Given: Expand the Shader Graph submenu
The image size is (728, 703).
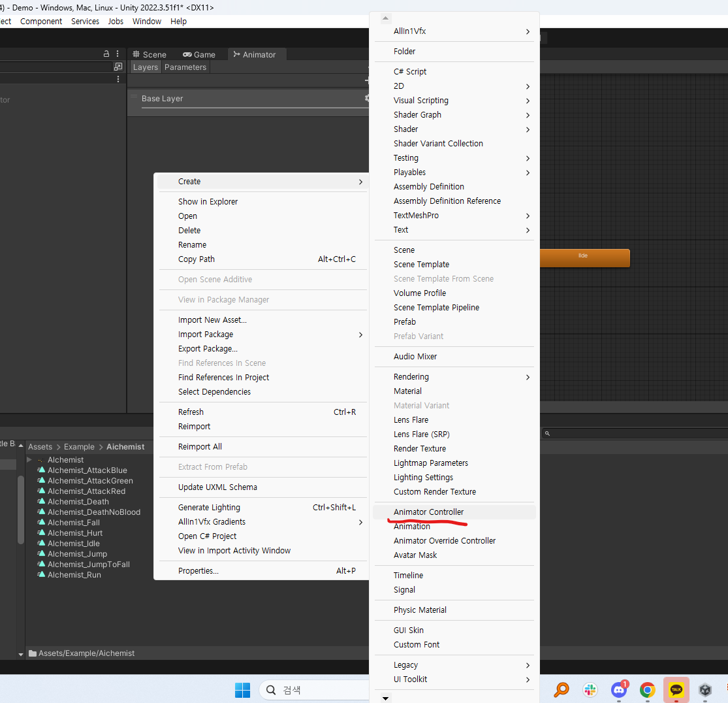Looking at the screenshot, I should (528, 115).
